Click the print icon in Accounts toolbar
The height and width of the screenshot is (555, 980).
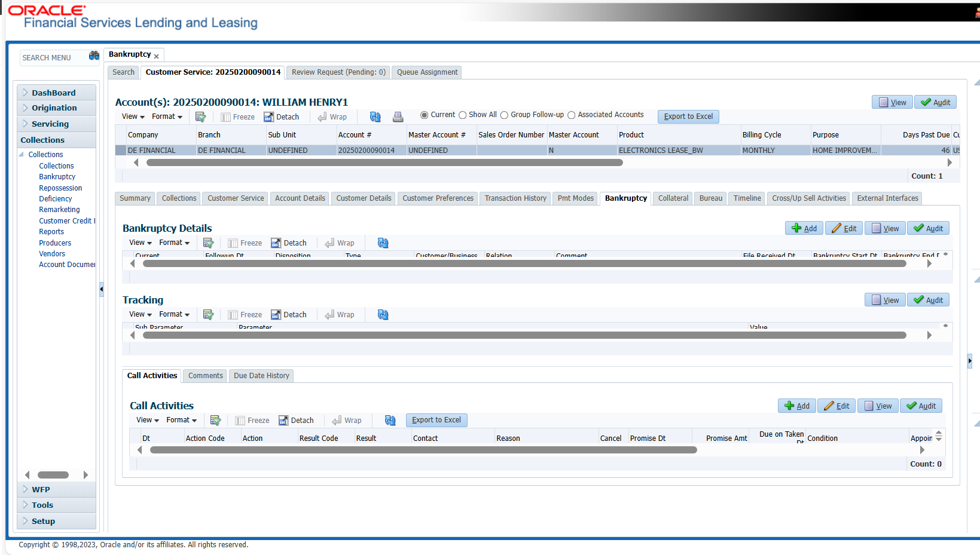pos(398,117)
